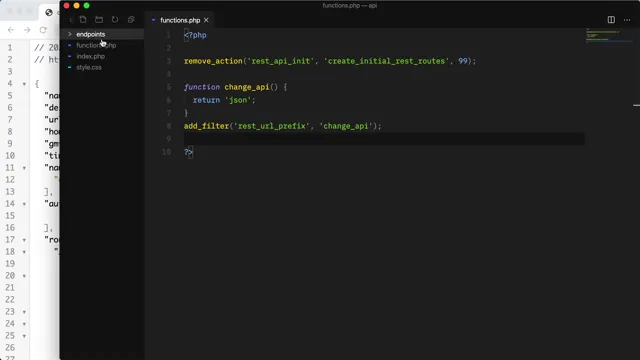Click 'remove_action' on line 3
The width and height of the screenshot is (640, 360).
[213, 61]
